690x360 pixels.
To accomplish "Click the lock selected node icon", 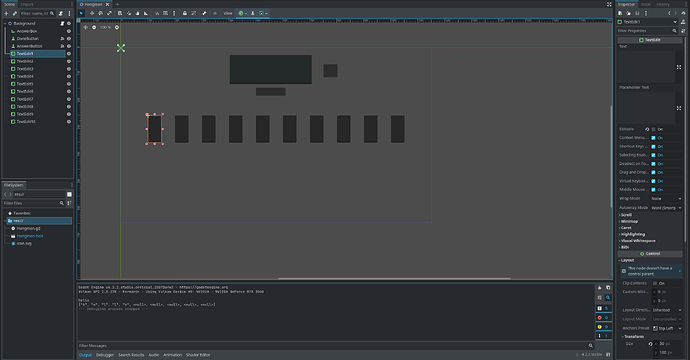I will (185, 13).
